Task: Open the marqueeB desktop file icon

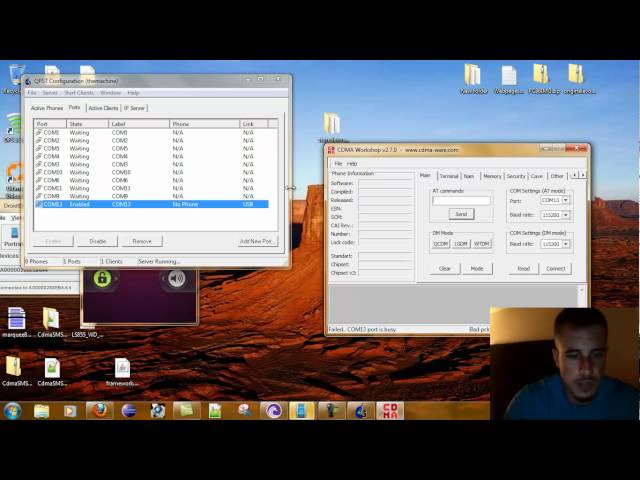Action: (x=16, y=322)
